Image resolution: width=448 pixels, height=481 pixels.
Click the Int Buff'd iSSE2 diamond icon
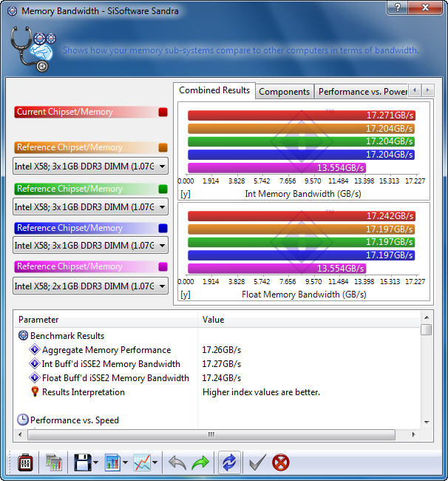(x=35, y=363)
